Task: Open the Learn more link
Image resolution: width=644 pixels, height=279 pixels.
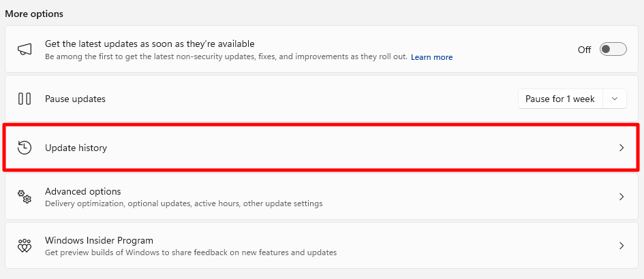Action: 431,57
